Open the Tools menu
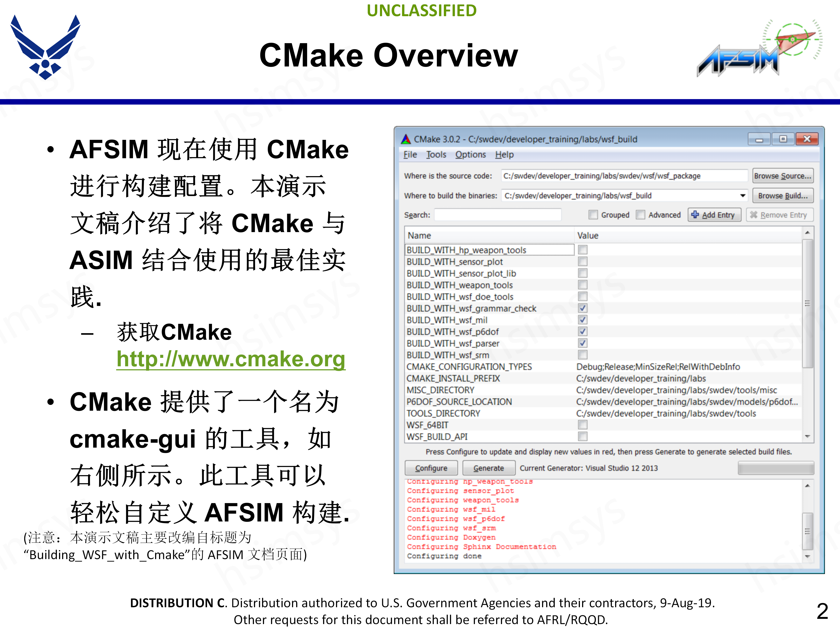This screenshot has width=840, height=630. coord(436,155)
